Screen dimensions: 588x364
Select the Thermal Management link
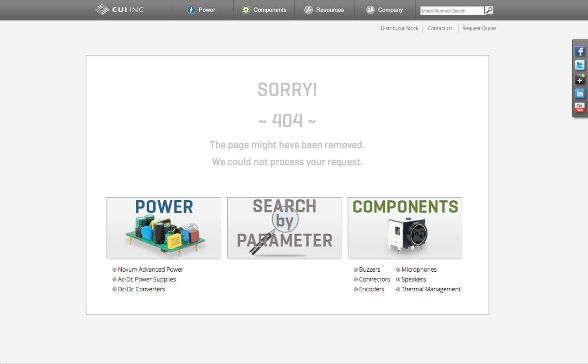click(x=430, y=289)
